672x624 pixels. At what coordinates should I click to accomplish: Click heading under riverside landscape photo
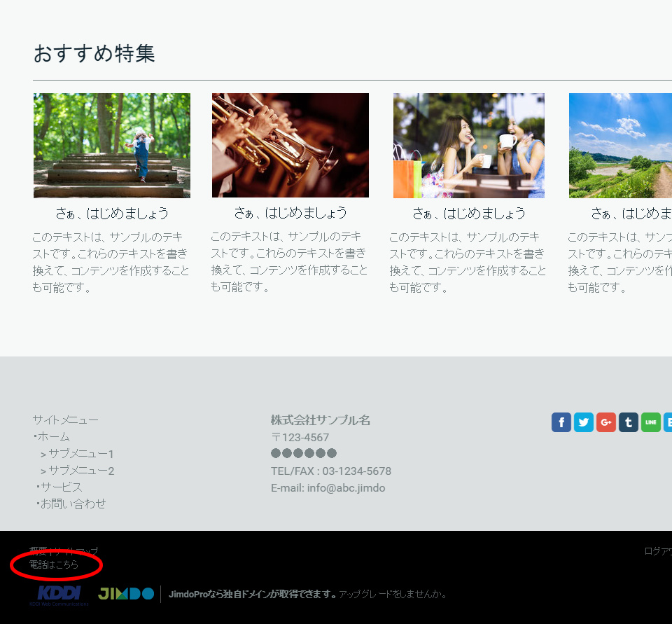(x=631, y=213)
